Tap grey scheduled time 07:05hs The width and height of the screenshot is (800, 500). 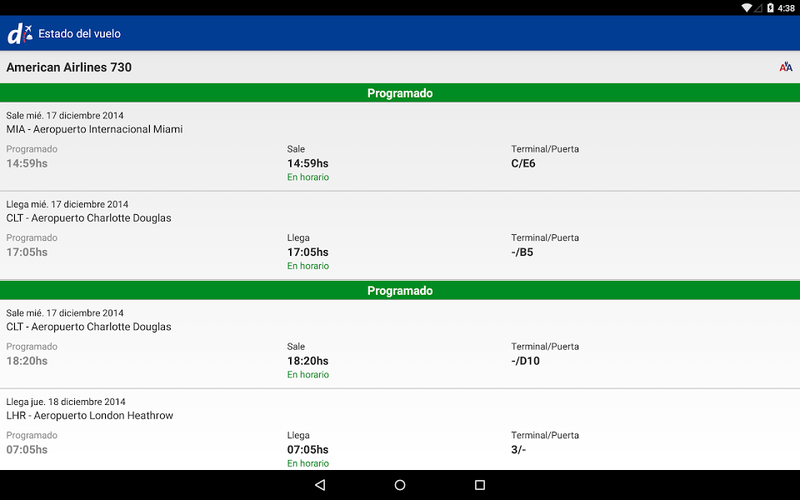[27, 449]
